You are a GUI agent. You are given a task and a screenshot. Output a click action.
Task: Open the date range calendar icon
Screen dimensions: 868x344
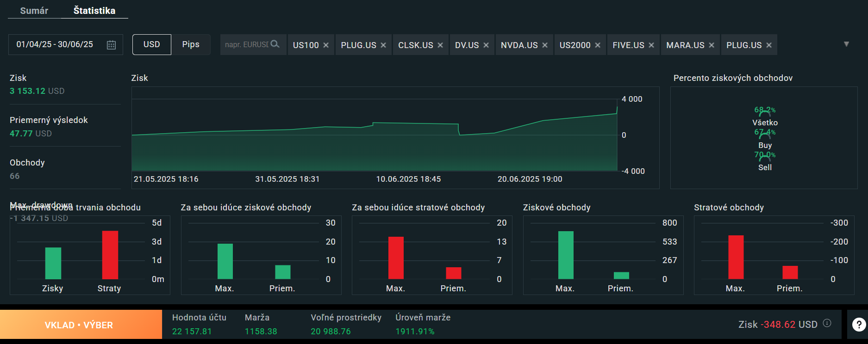pos(111,45)
